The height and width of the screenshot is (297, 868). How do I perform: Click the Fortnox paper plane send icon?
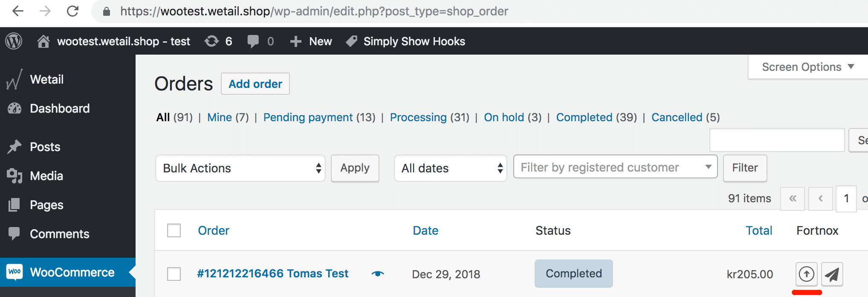click(x=832, y=274)
